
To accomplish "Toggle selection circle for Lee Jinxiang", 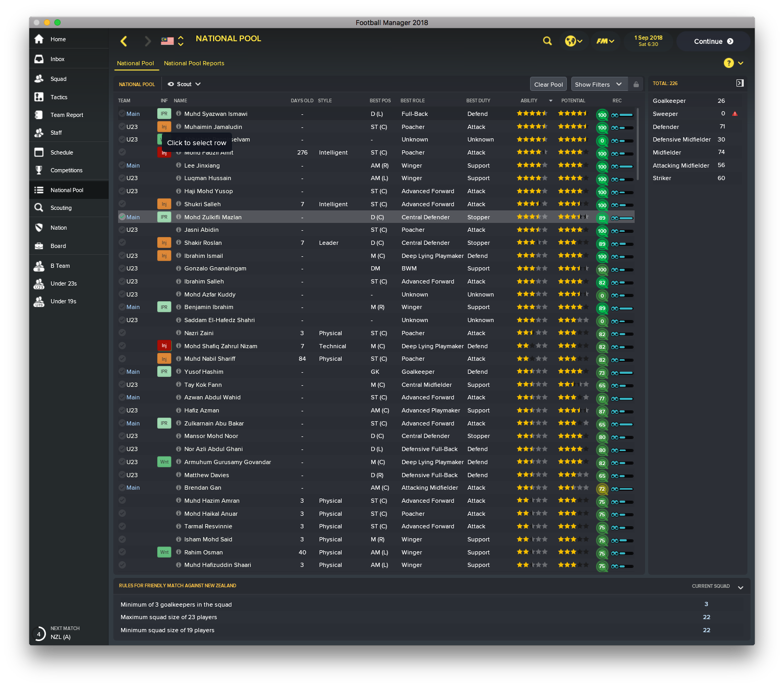I will pyautogui.click(x=122, y=165).
